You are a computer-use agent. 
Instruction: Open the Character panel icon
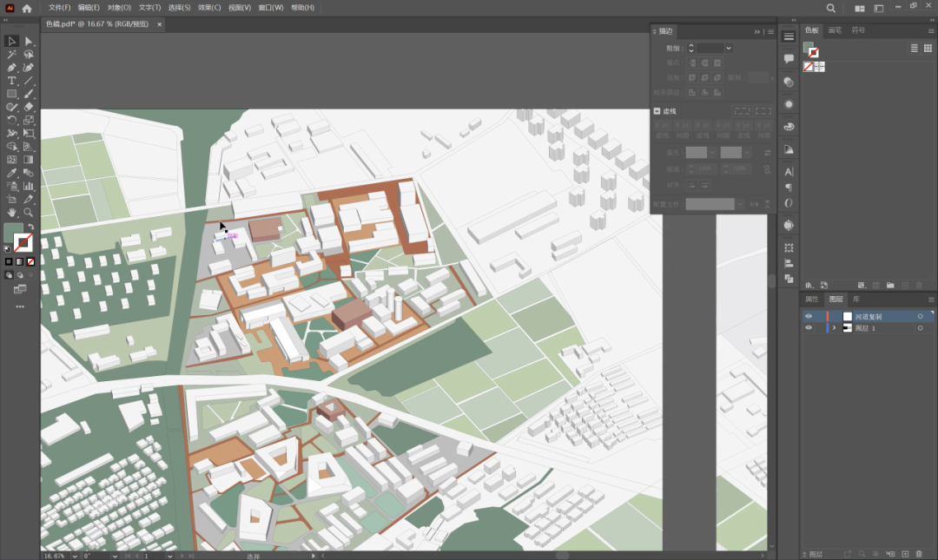tap(789, 172)
